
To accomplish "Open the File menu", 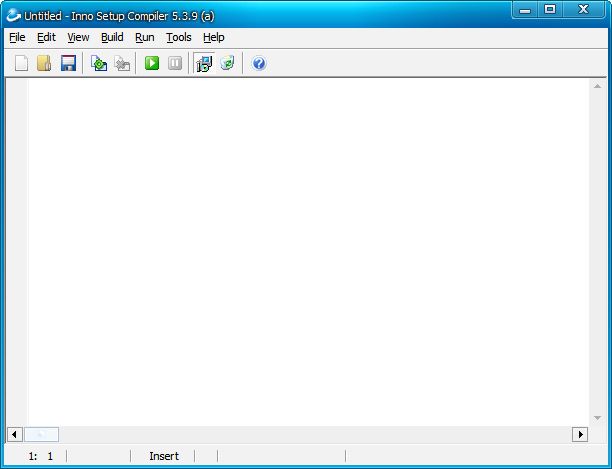I will [x=17, y=37].
